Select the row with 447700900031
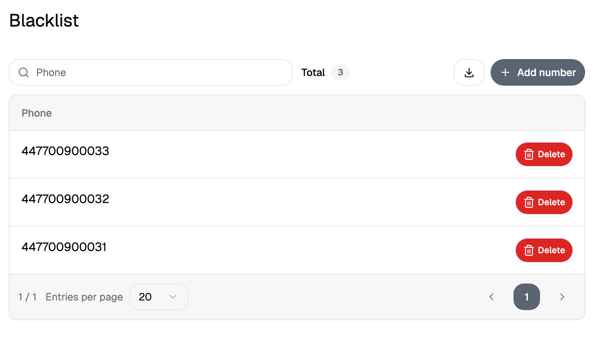The width and height of the screenshot is (594, 364). (297, 250)
